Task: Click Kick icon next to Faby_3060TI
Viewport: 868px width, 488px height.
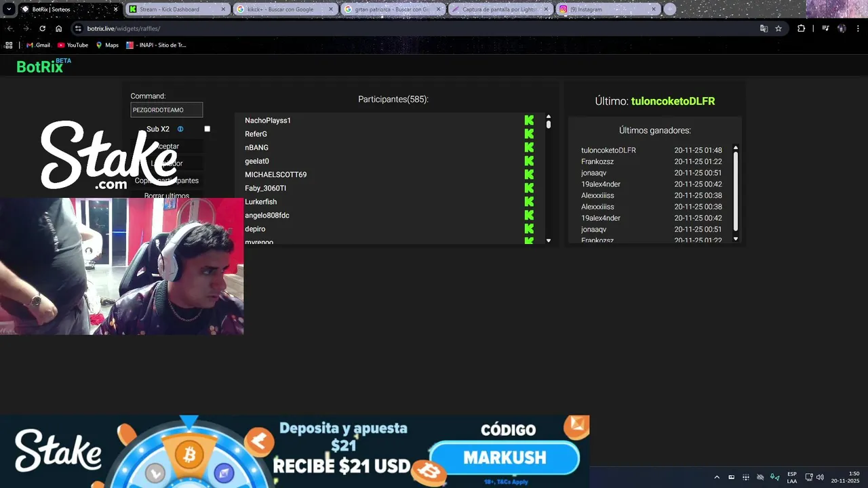Action: click(529, 188)
